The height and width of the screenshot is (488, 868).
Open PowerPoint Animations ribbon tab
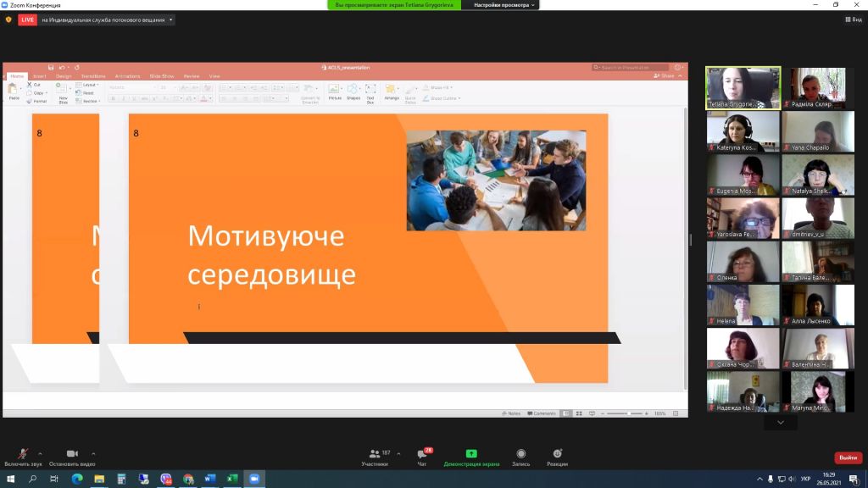[x=127, y=76]
